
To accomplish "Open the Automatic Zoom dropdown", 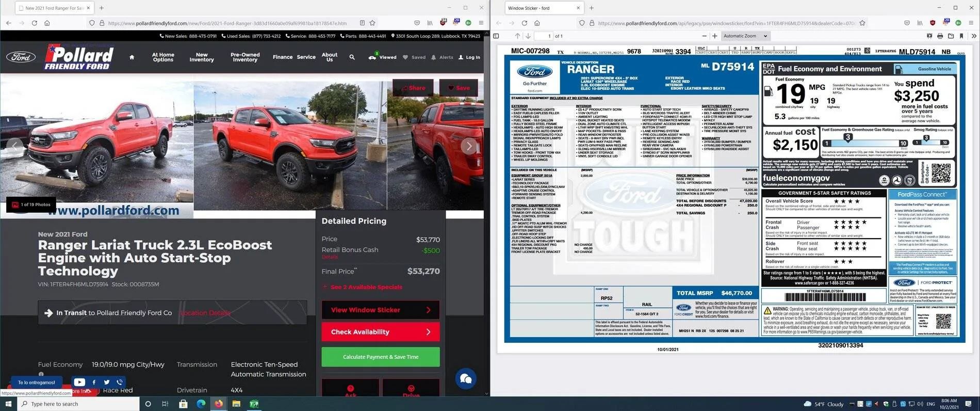I will pos(745,36).
